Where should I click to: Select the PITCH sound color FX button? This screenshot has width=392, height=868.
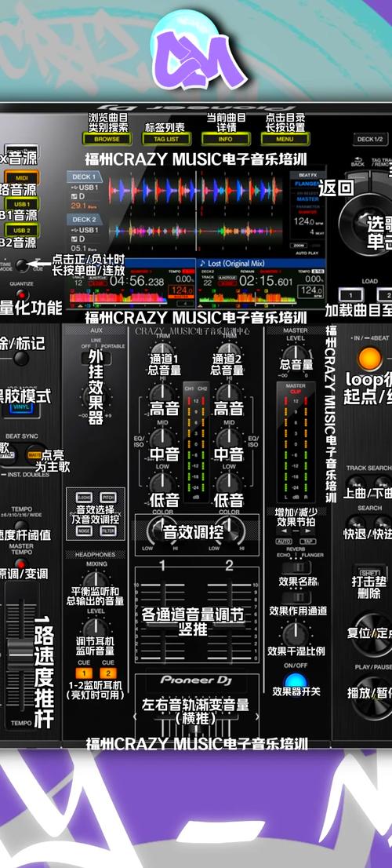pyautogui.click(x=108, y=497)
